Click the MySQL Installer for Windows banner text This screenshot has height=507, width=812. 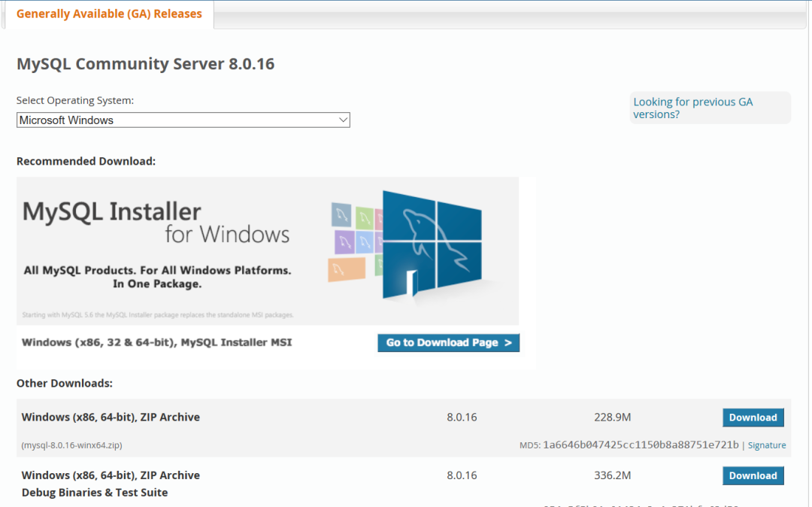pyautogui.click(x=156, y=222)
